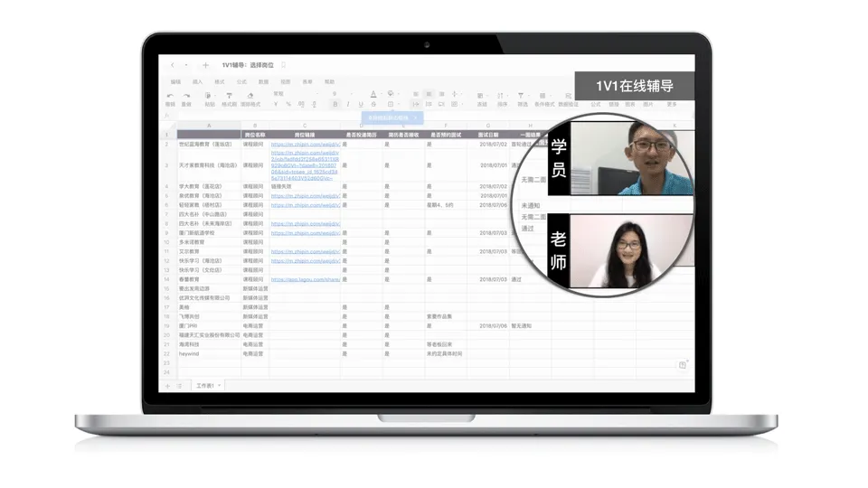
Task: Add a new sheet with plus button
Action: [x=166, y=386]
